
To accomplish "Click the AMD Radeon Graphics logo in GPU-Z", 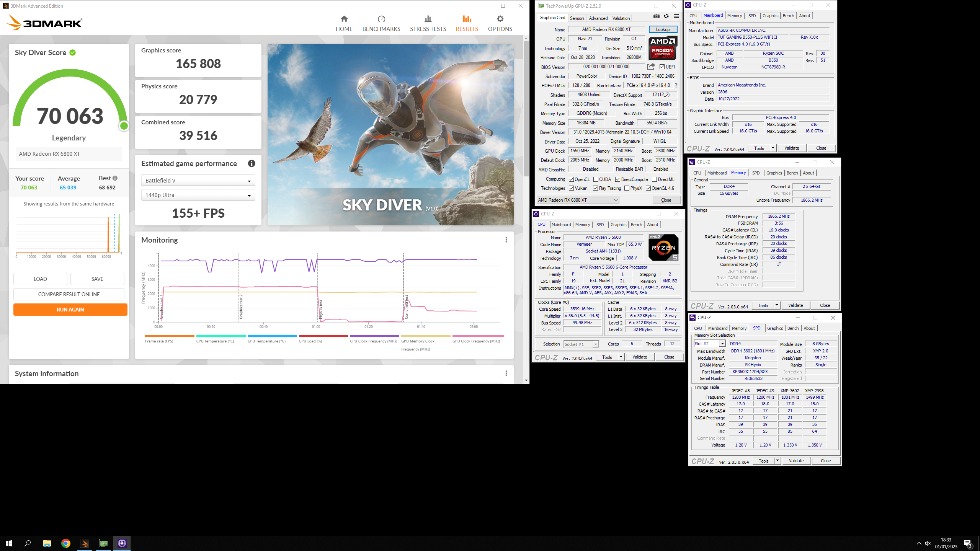I will 663,48.
